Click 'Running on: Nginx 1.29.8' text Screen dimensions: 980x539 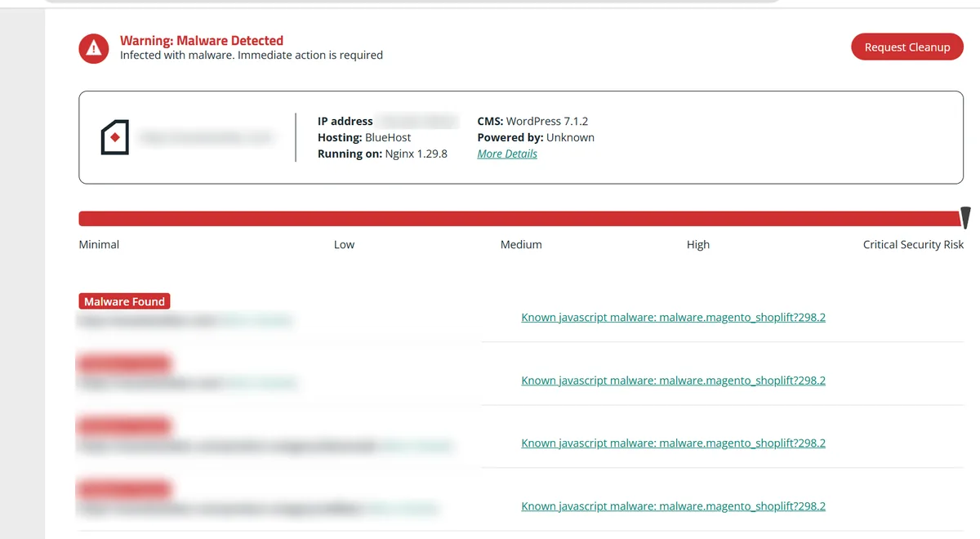point(382,154)
